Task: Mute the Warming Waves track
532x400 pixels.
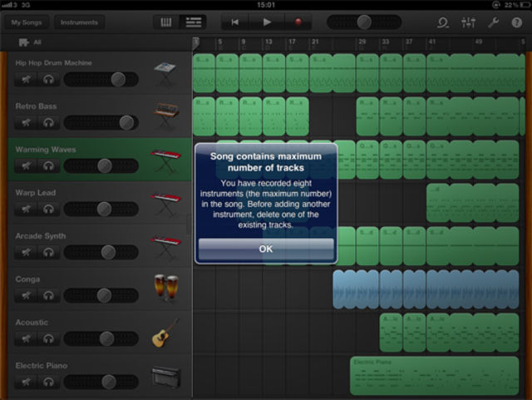Action: click(26, 165)
